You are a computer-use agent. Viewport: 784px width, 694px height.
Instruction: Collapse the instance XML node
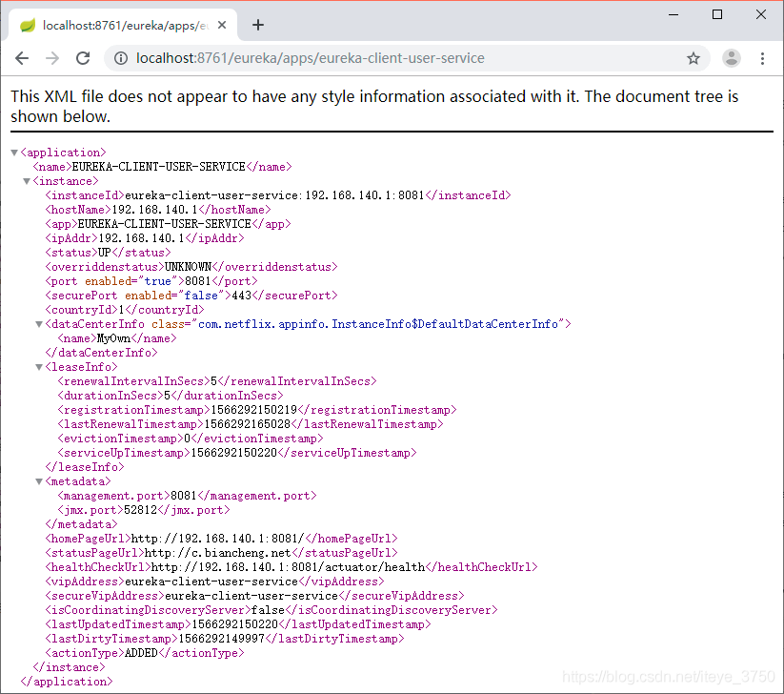[x=26, y=180]
